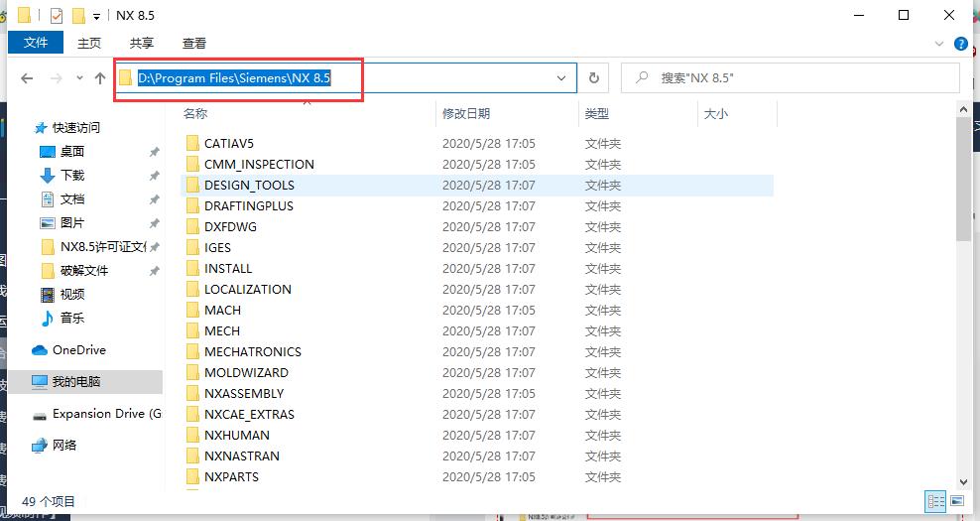Click the Back navigation arrow
Image resolution: width=980 pixels, height=521 pixels.
27,78
